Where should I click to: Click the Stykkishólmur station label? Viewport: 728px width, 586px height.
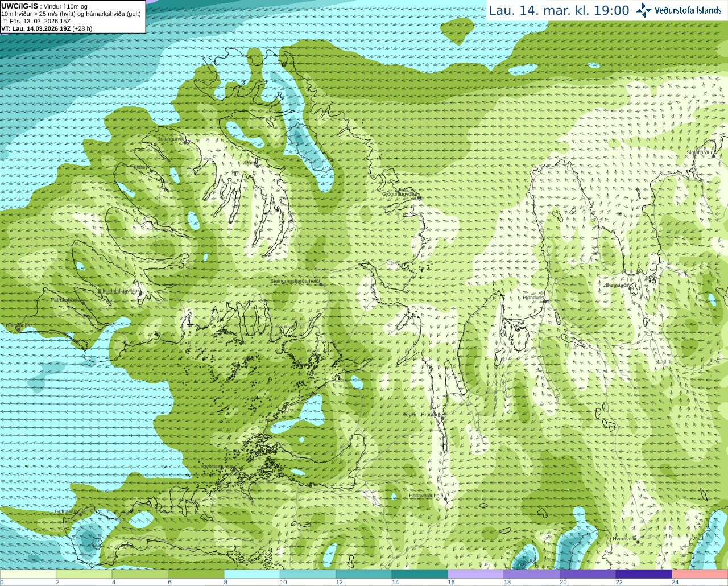(217, 467)
